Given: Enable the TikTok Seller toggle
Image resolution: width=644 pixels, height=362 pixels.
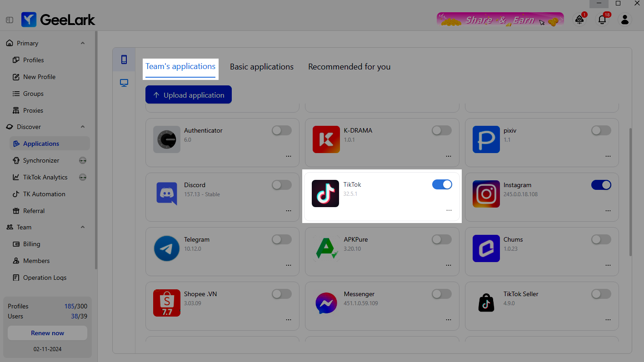Looking at the screenshot, I should [601, 294].
